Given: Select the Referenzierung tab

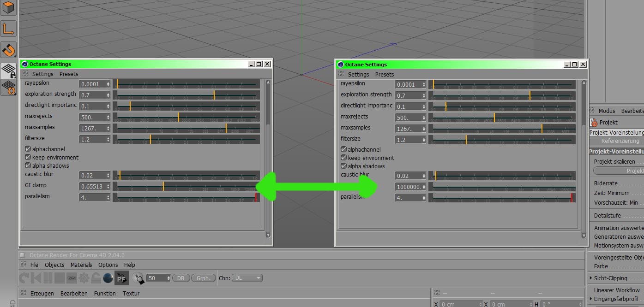Looking at the screenshot, I should click(620, 141).
